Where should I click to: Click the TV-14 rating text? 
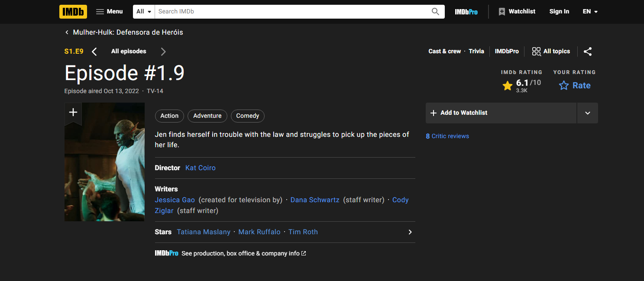click(x=155, y=91)
